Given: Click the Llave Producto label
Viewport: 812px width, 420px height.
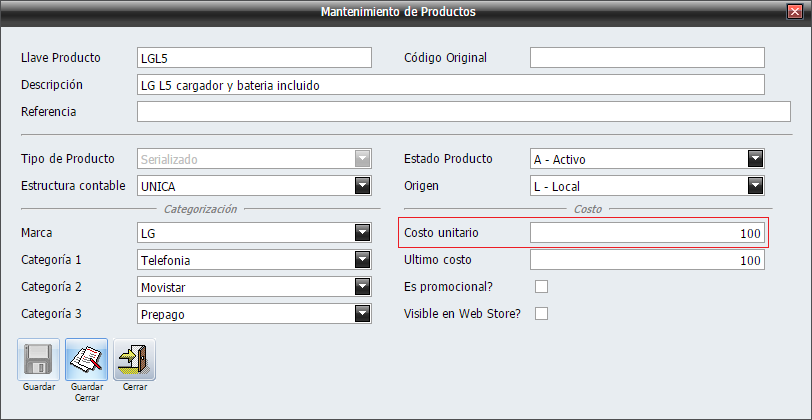Looking at the screenshot, I should click(61, 57).
